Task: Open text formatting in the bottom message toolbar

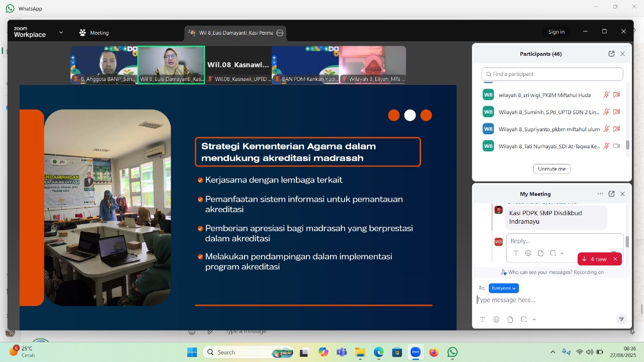Action: [482, 319]
